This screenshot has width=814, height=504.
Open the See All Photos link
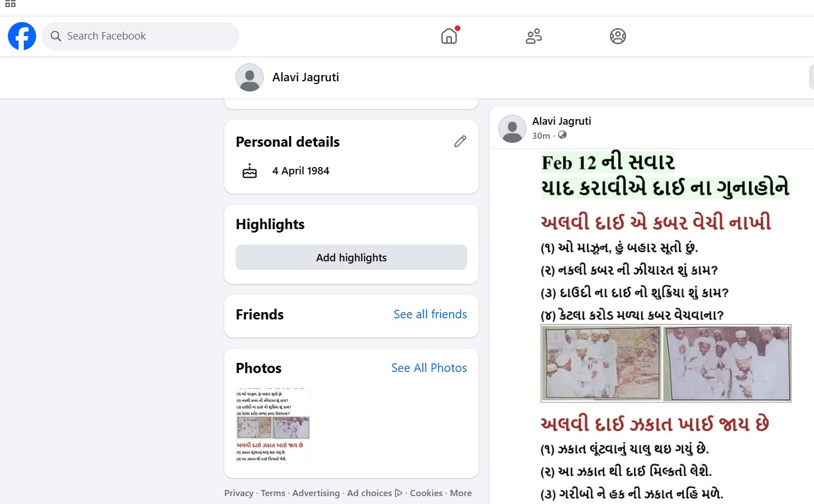coord(429,368)
